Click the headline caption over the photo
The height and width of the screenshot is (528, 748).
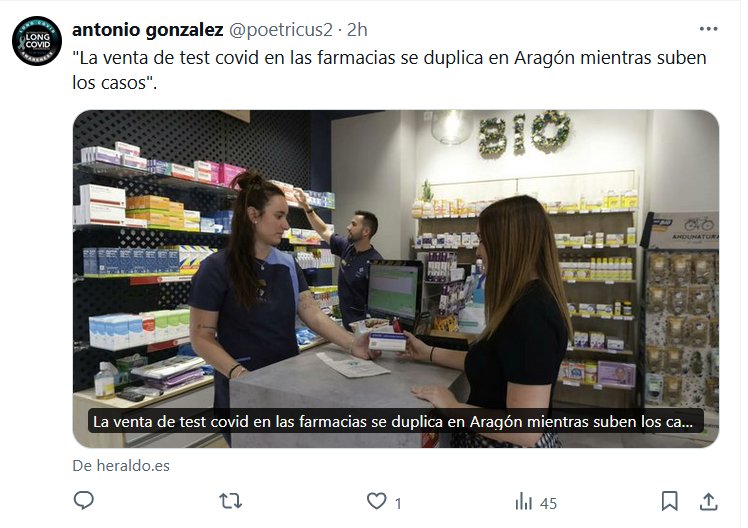(x=395, y=422)
